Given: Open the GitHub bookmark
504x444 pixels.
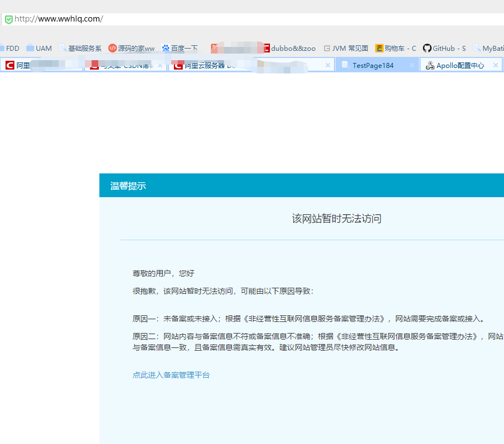Looking at the screenshot, I should click(444, 49).
